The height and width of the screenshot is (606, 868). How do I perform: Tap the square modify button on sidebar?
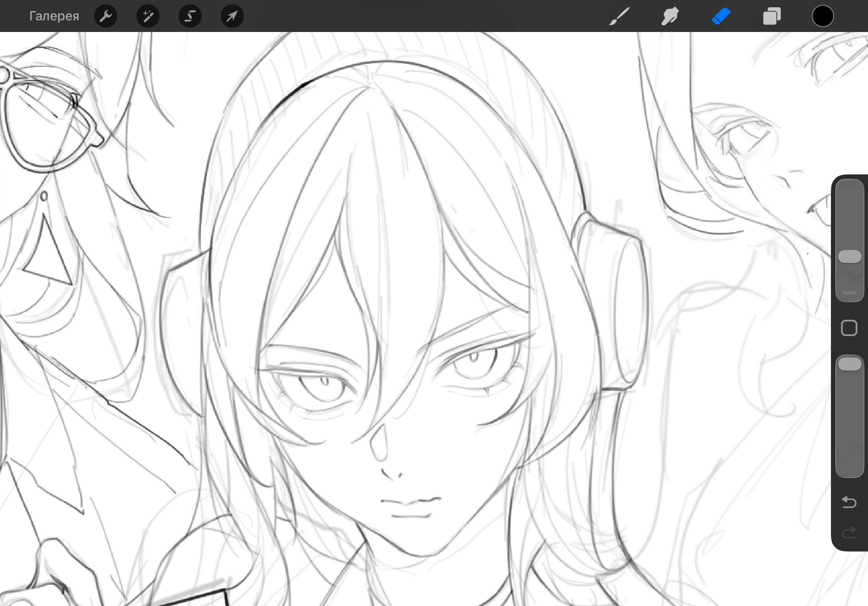click(849, 328)
